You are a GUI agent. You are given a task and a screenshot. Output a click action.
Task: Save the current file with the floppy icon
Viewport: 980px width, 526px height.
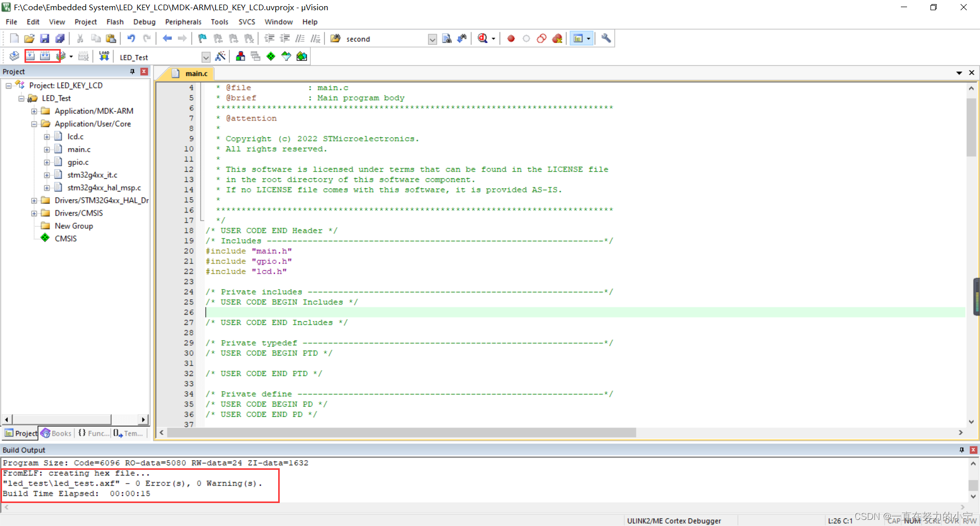tap(45, 38)
